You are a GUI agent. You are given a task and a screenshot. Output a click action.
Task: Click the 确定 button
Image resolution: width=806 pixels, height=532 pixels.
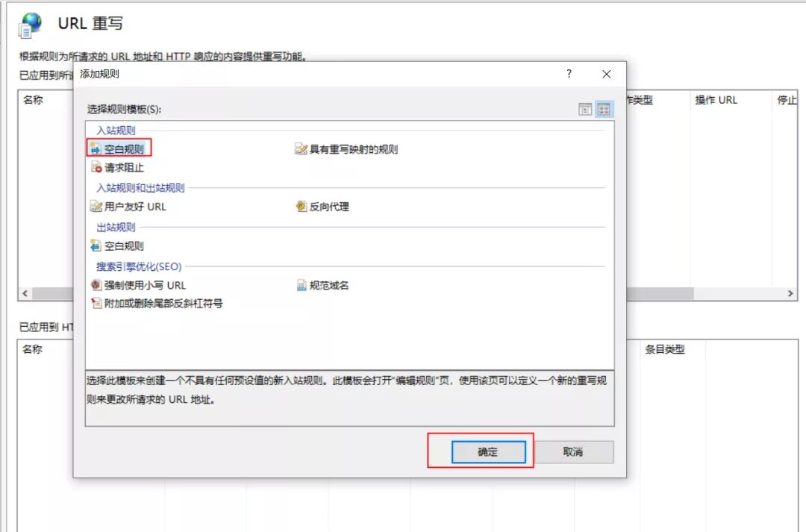(488, 452)
